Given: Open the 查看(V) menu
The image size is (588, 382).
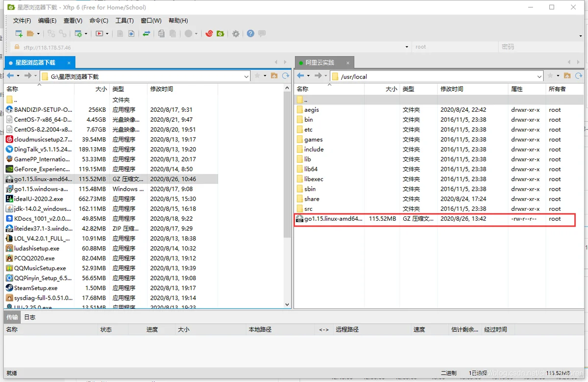Looking at the screenshot, I should tap(73, 21).
